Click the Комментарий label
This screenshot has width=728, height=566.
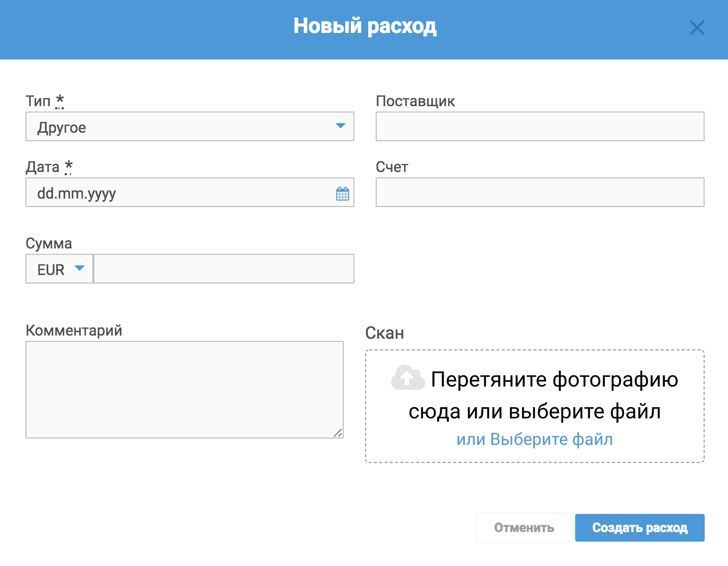74,330
